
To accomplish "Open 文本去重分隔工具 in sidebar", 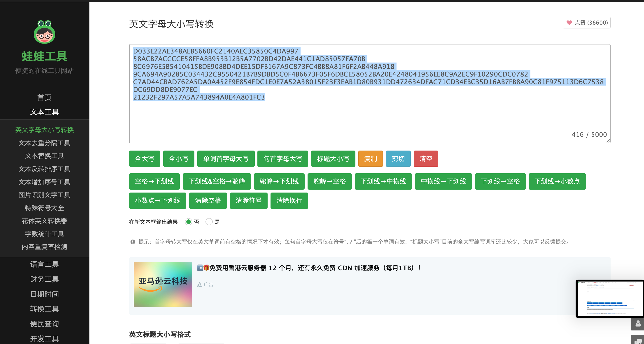I will 44,143.
